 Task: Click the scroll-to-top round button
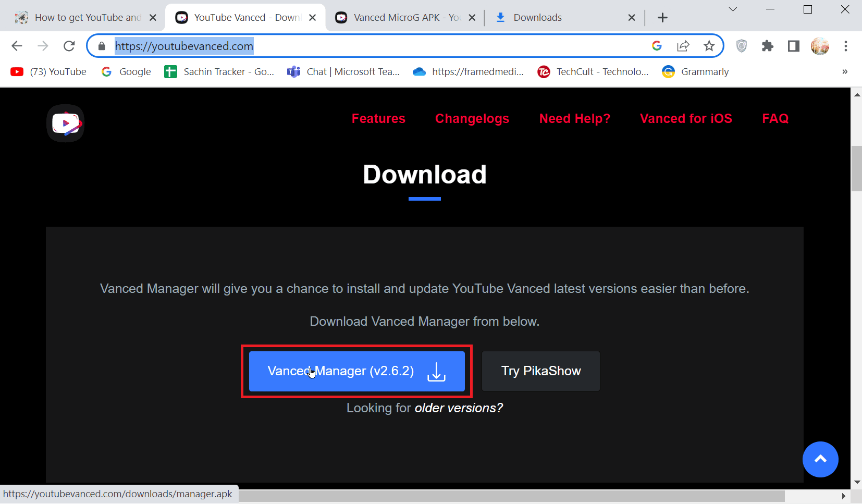tap(820, 459)
